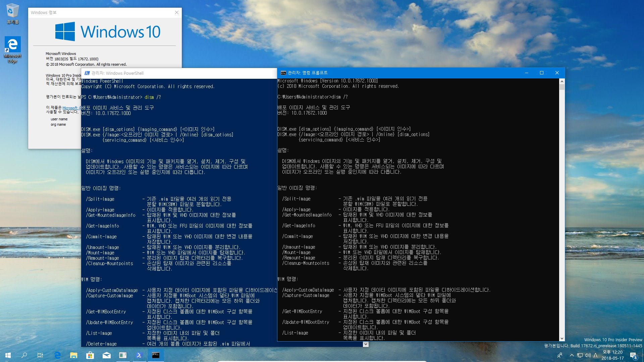Minimize the Command Prompt window

pos(527,73)
